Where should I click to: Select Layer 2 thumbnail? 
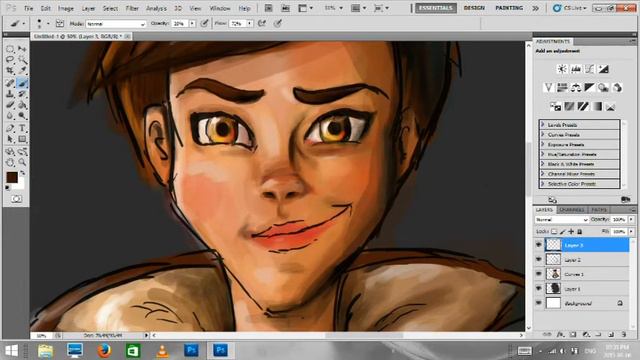tap(553, 259)
